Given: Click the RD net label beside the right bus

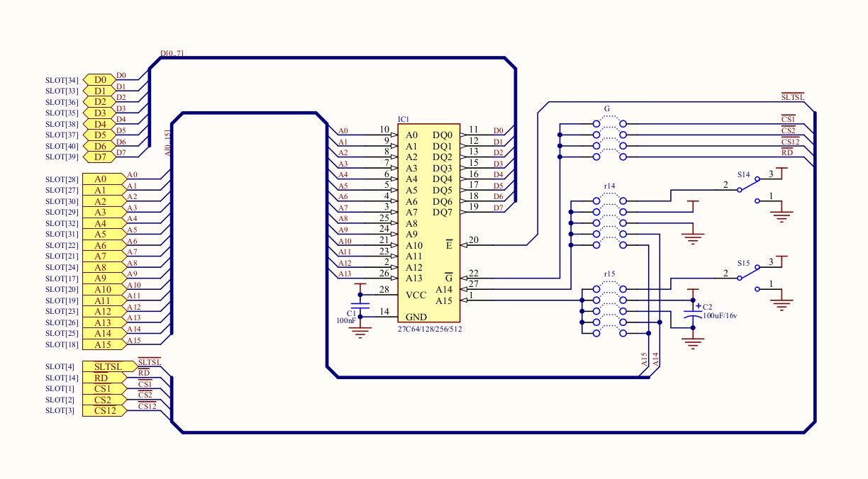Looking at the screenshot, I should 787,152.
